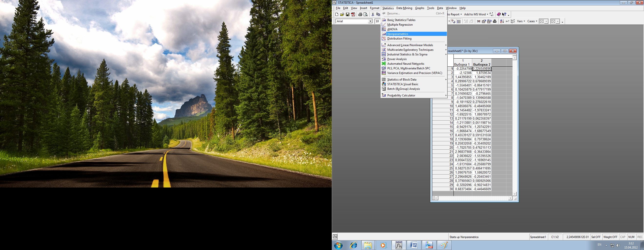Click the Open file folder icon
The image size is (644, 250).
(x=342, y=14)
